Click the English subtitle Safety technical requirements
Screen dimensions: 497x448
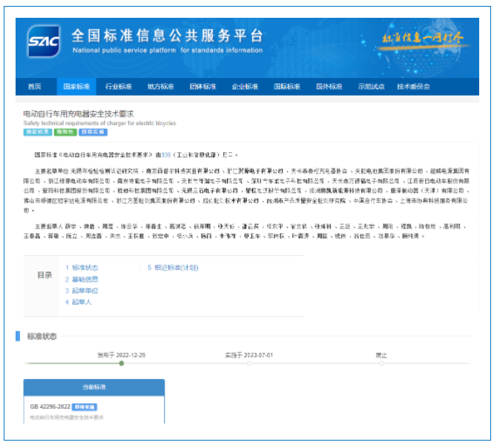pos(99,123)
